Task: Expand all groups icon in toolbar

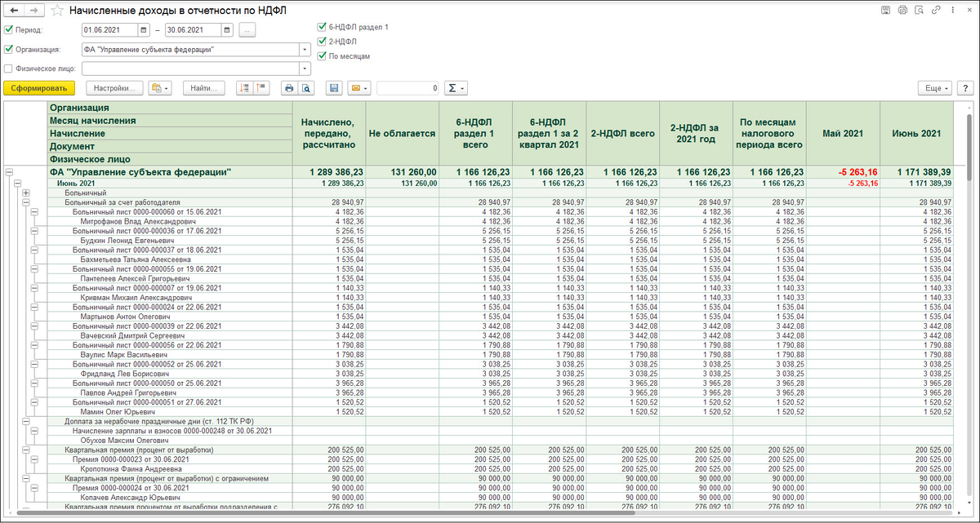Action: pos(244,88)
